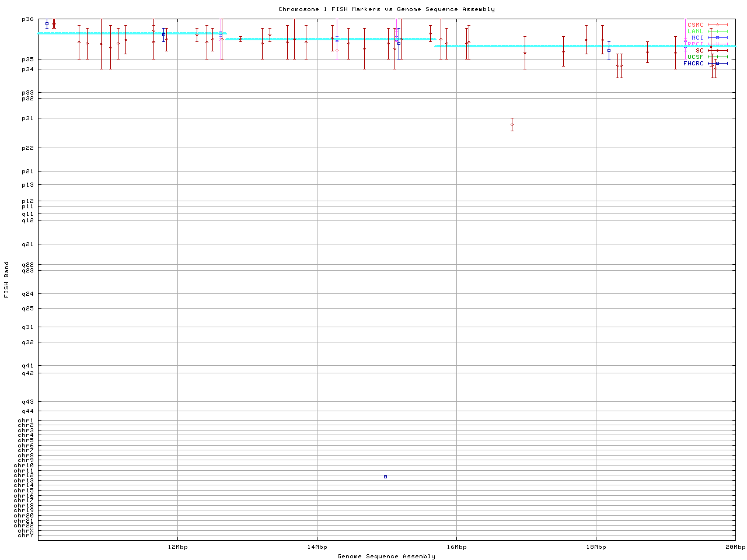Click the UCSF legend label
Image resolution: width=747 pixels, height=560 pixels.
point(695,57)
